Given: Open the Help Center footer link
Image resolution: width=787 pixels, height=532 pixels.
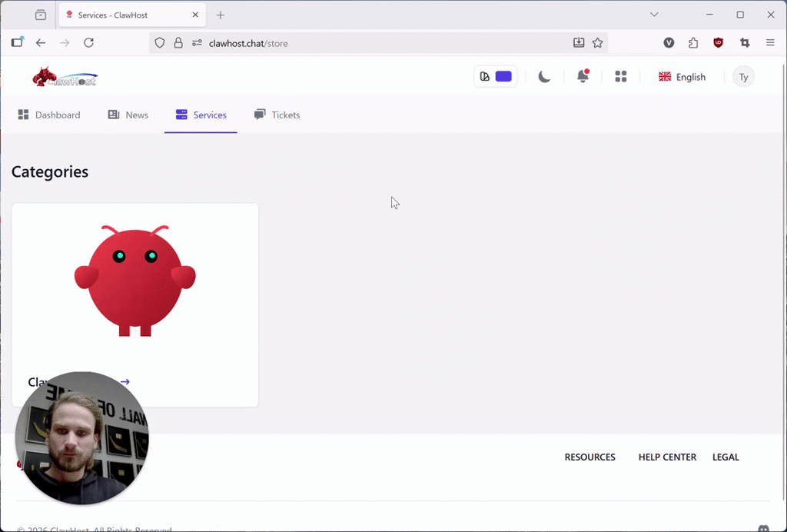Looking at the screenshot, I should coord(667,457).
